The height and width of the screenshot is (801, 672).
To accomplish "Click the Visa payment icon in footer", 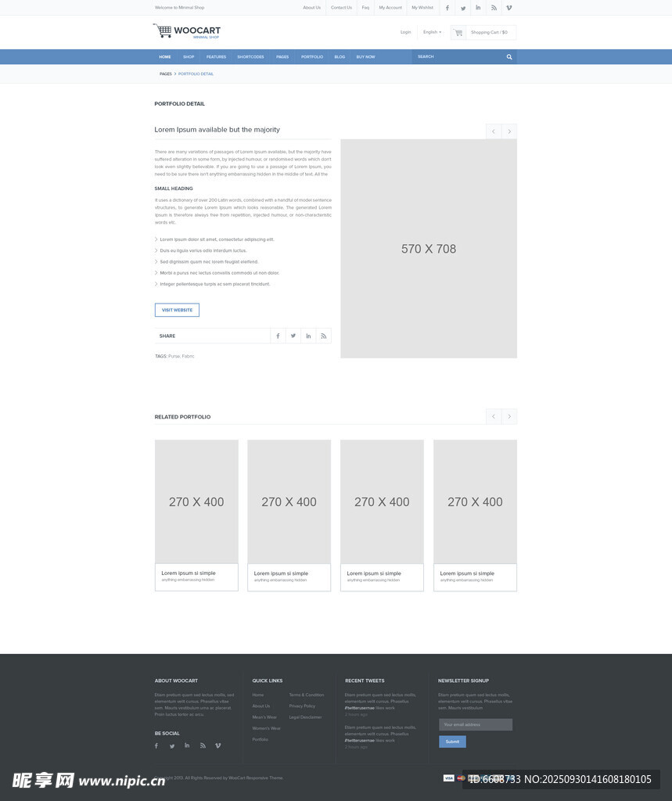I will click(449, 778).
